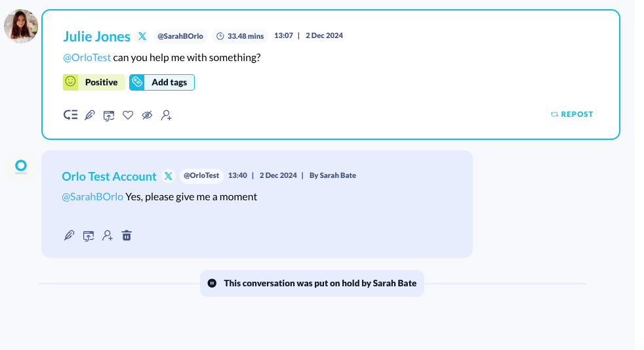
Task: Change the Positive sentiment tag
Action: tap(94, 82)
